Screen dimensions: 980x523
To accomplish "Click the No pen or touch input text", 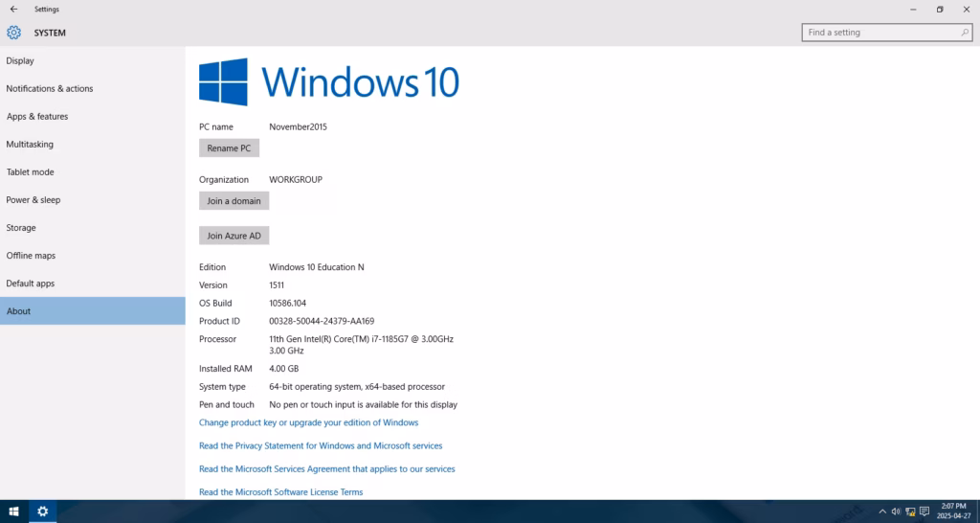I will pyautogui.click(x=363, y=405).
